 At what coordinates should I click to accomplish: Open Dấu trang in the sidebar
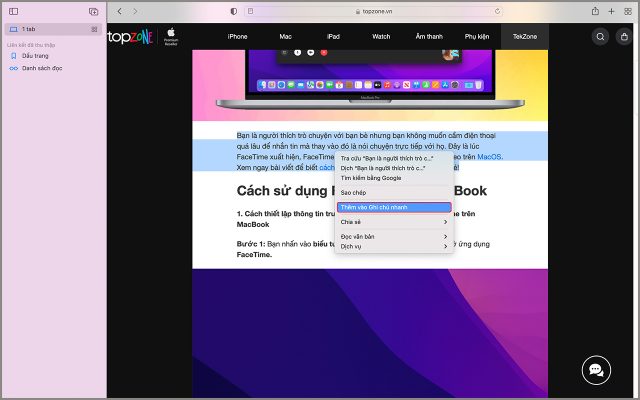(x=35, y=56)
